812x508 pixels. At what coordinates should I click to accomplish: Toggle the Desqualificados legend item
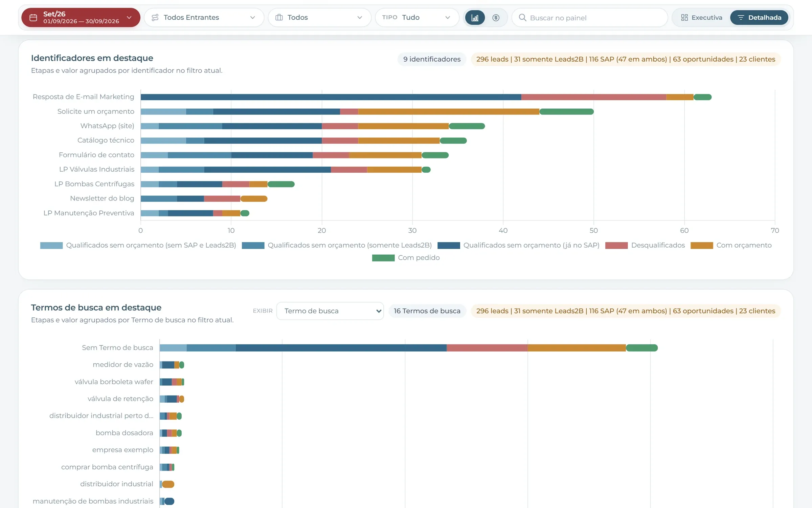[x=645, y=245]
